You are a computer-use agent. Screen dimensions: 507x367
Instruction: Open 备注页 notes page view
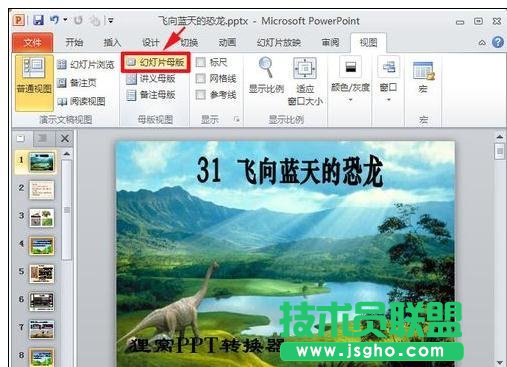[x=76, y=83]
